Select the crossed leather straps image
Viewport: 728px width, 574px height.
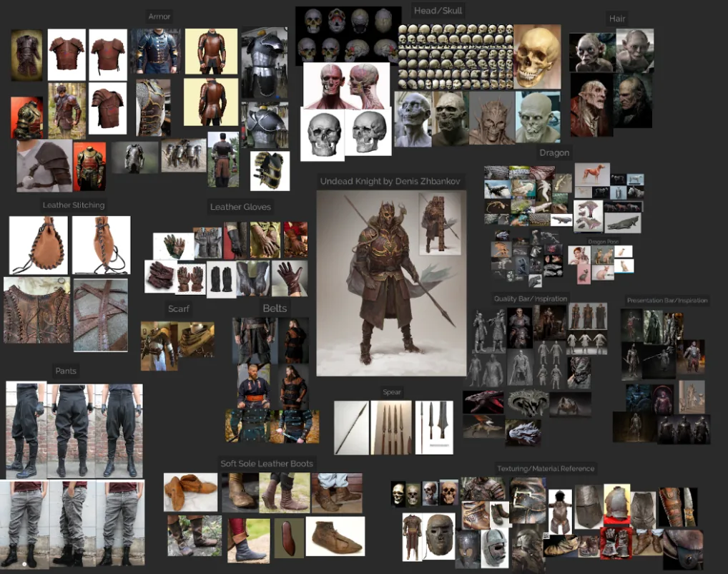coord(100,315)
